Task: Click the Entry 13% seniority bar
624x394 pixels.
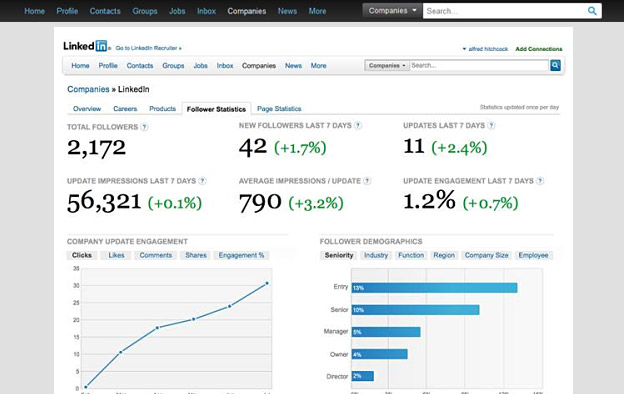Action: 434,288
